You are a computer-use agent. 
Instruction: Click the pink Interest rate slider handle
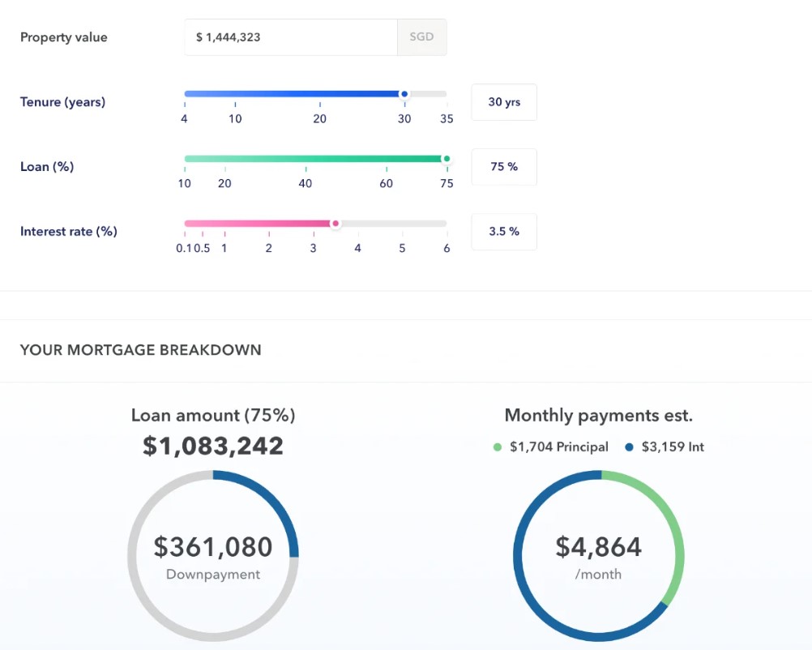335,224
